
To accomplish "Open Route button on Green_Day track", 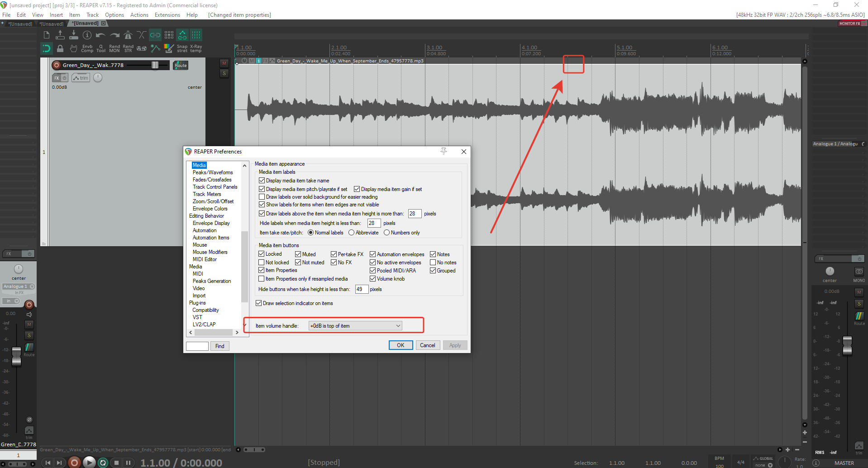I will (181, 65).
